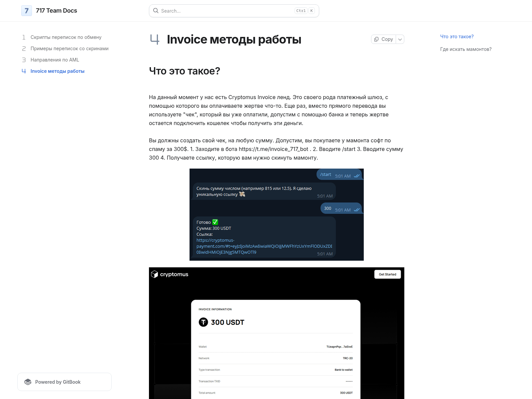This screenshot has width=532, height=399.
Task: Expand the Copy button dropdown chevron
Action: coord(400,39)
